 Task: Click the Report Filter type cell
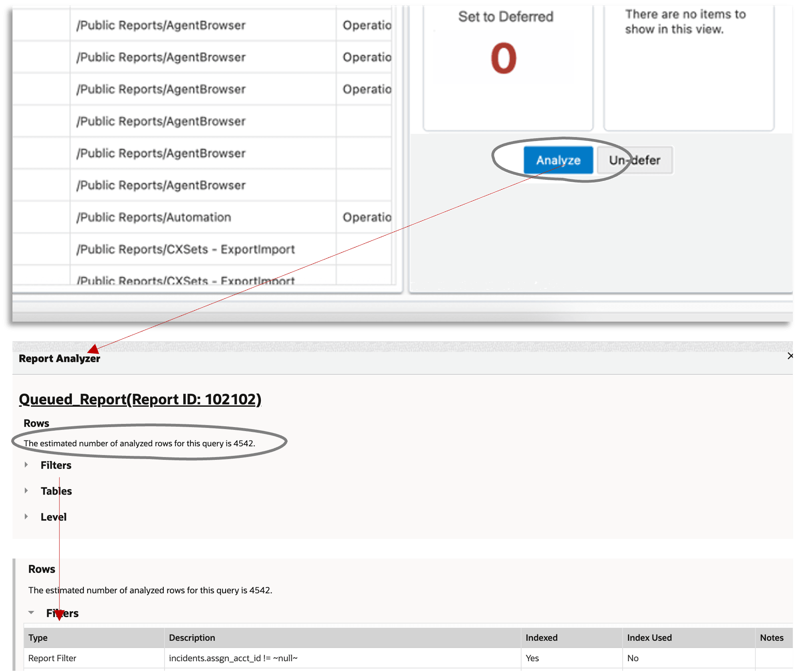pos(52,658)
